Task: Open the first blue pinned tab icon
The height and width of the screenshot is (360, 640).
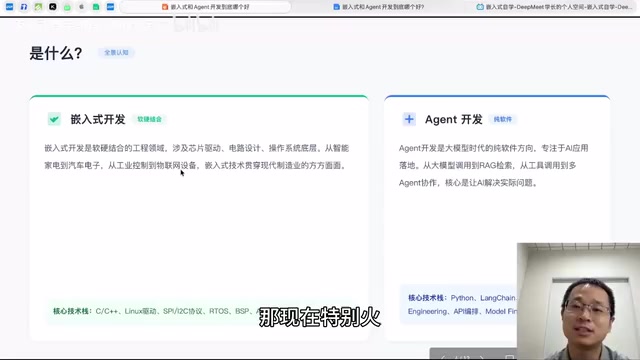Action: (x=9, y=7)
